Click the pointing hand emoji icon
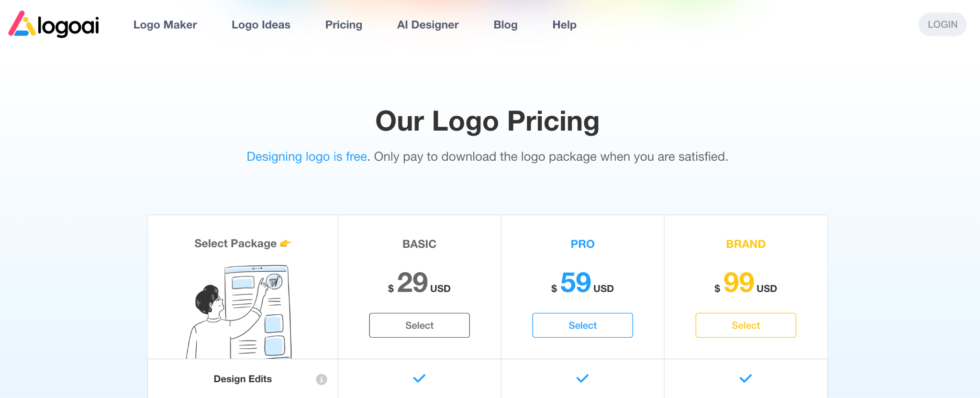The image size is (980, 398). pyautogui.click(x=286, y=243)
